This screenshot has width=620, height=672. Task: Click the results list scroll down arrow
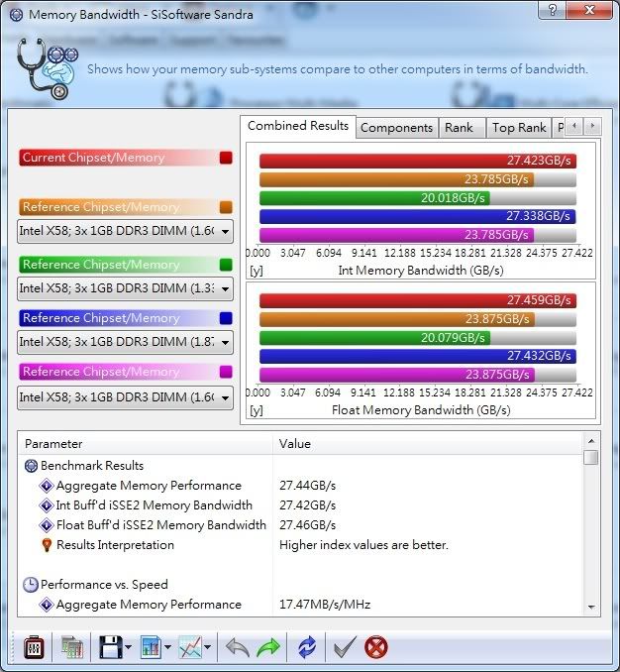tap(591, 607)
